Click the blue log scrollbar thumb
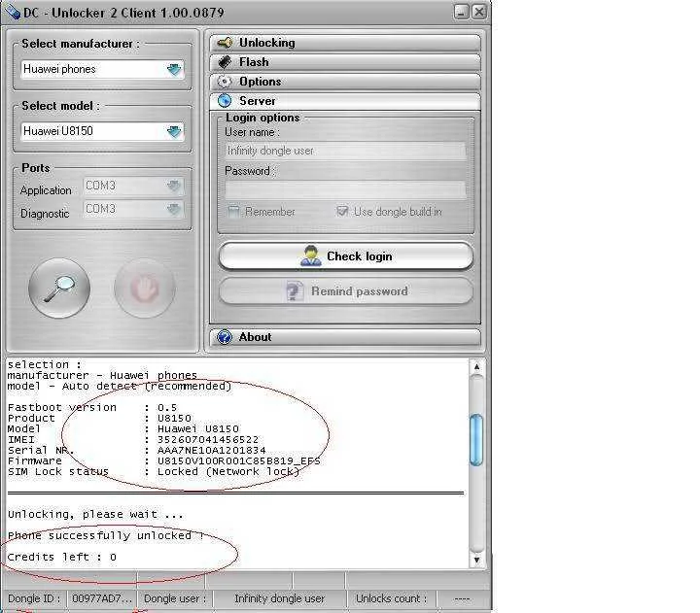This screenshot has width=700, height=613. pos(476,440)
